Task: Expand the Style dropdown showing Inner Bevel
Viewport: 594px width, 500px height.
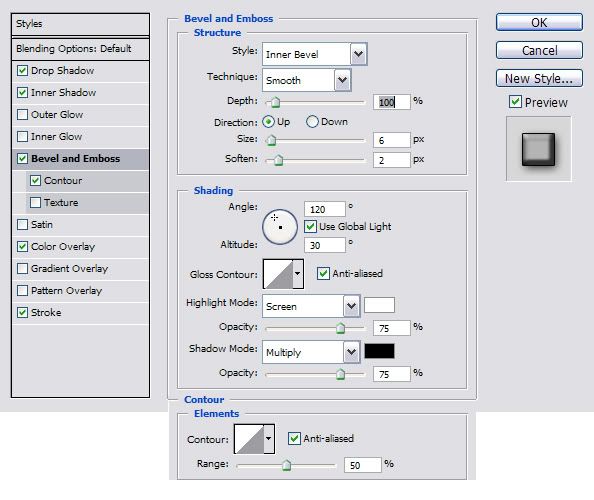Action: [x=314, y=54]
